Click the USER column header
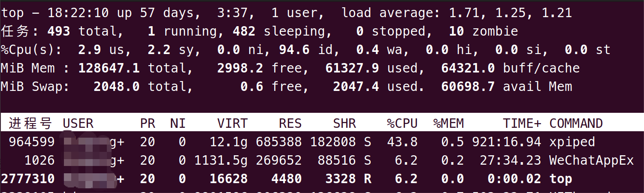Viewport: 644px width, 193px height. (78, 124)
